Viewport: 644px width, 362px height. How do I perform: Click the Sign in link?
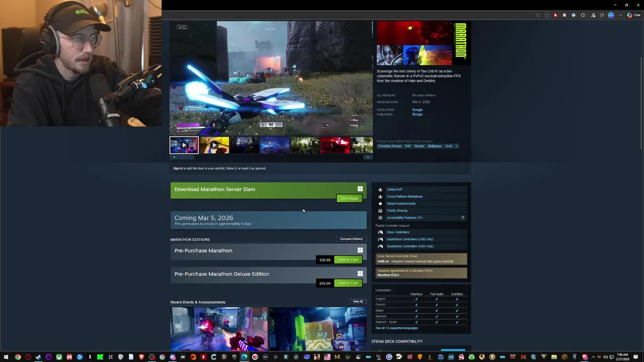(178, 168)
